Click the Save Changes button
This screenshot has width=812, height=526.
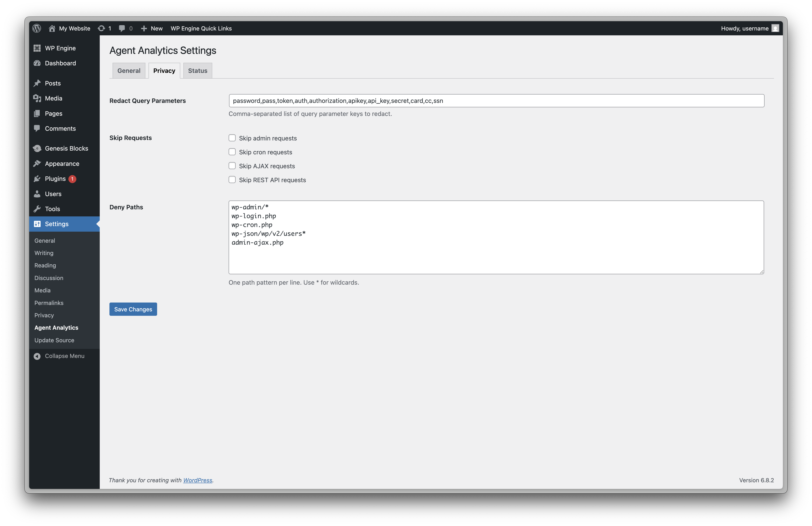133,309
